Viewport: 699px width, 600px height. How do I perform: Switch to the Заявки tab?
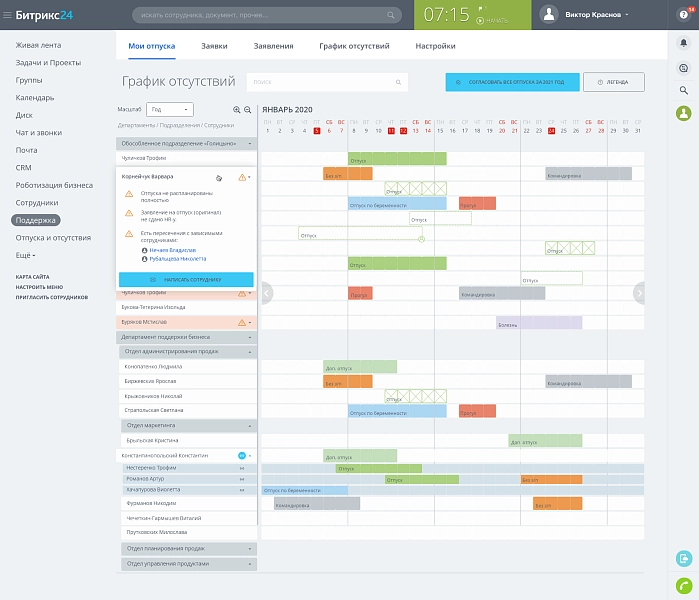click(x=214, y=46)
